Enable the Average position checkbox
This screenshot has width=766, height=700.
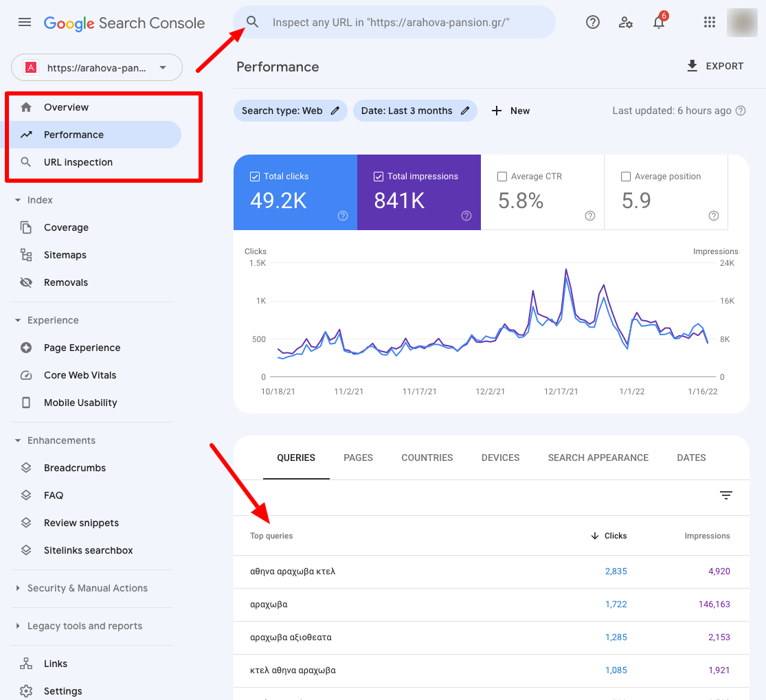(625, 177)
